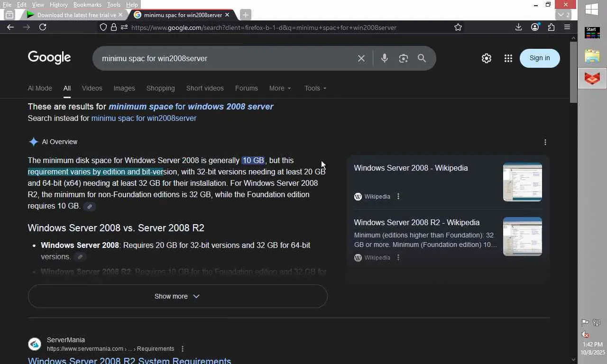Viewport: 607px width, 364px height.
Task: Open options for Windows Server 2008 Wikipedia source
Action: point(398,197)
